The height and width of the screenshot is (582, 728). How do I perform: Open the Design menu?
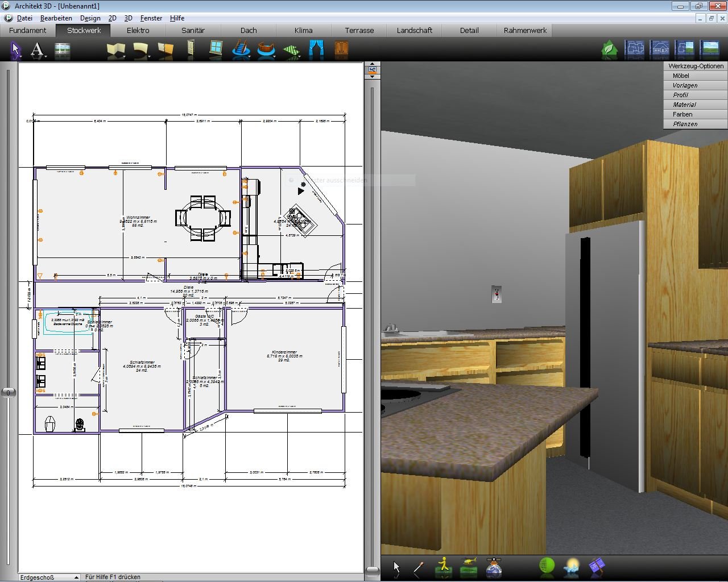point(90,18)
